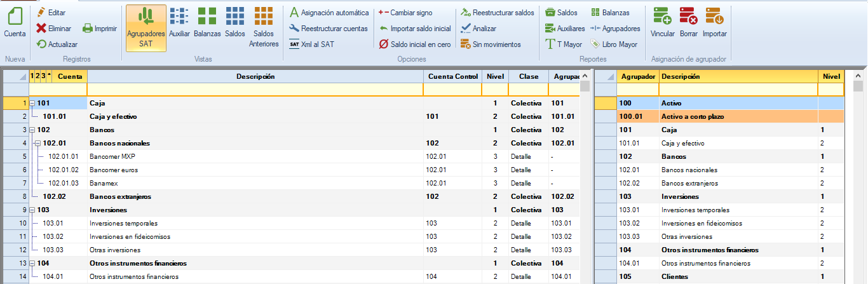Viewport: 868px width, 284px height.
Task: Collapse the 102 Bancos tree node
Action: pyautogui.click(x=32, y=130)
